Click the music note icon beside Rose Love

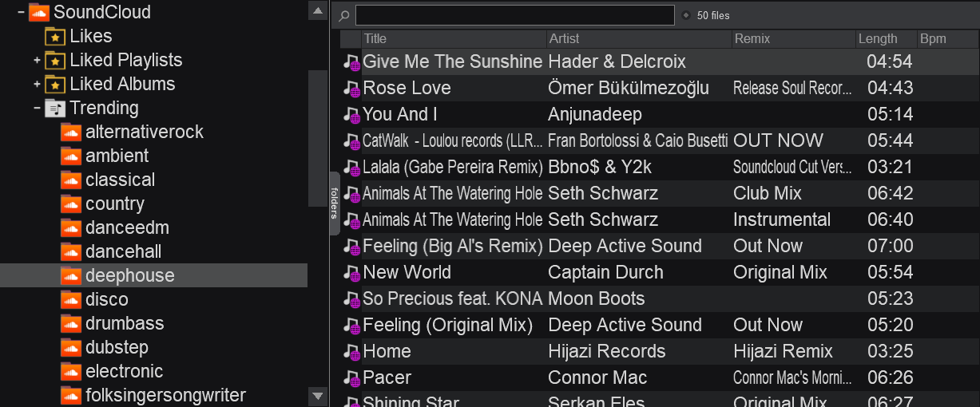point(351,88)
